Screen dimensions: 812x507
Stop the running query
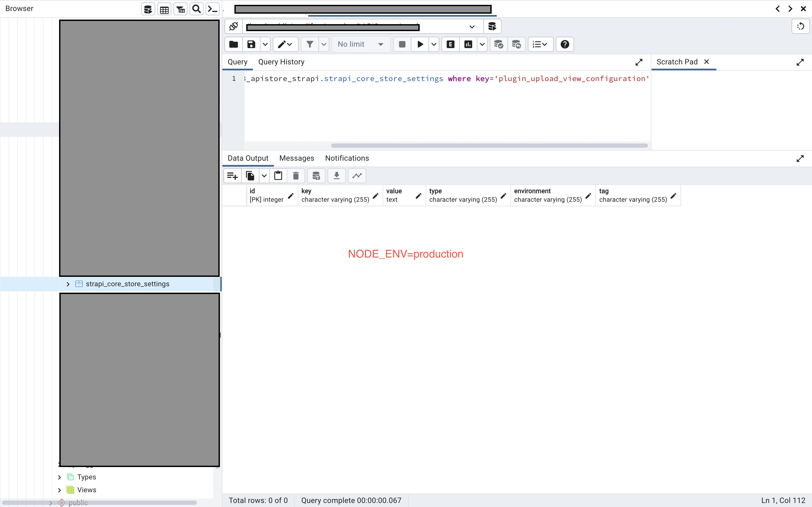tap(402, 44)
